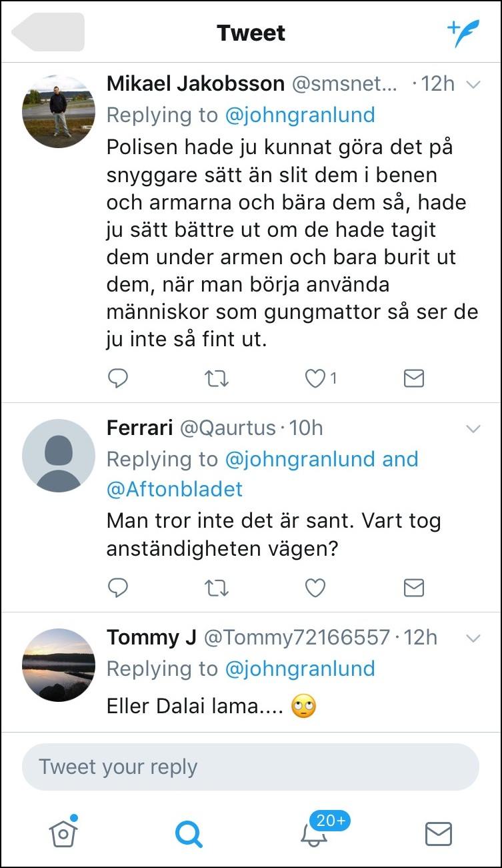Open dropdown arrow on Tommy J's tweet

click(473, 638)
